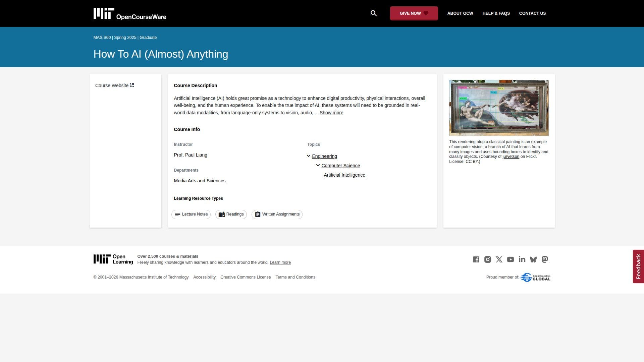Click the MIT Open Learning footer logo
644x362 pixels.
coord(113,259)
